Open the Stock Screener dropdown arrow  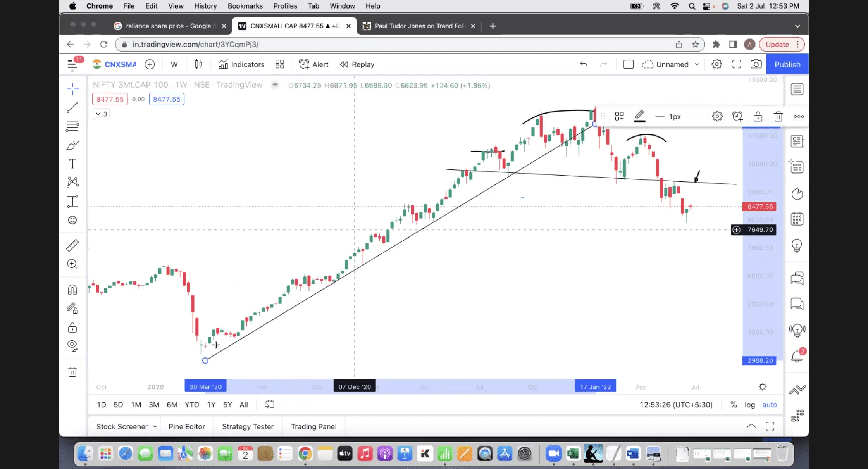point(155,426)
